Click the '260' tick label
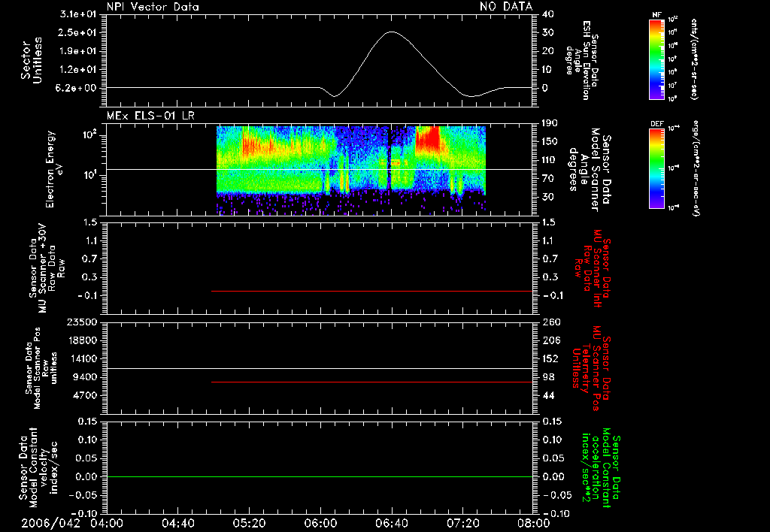 [551, 322]
